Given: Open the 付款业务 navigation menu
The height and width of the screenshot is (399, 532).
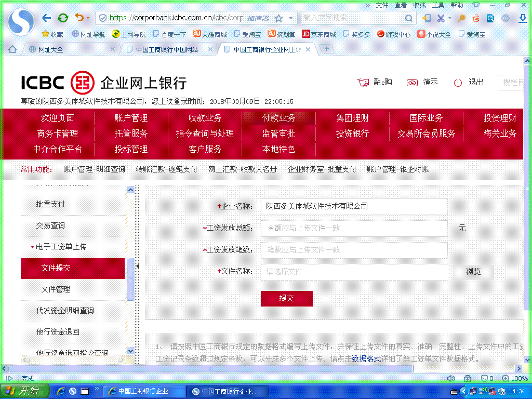Looking at the screenshot, I should 279,118.
